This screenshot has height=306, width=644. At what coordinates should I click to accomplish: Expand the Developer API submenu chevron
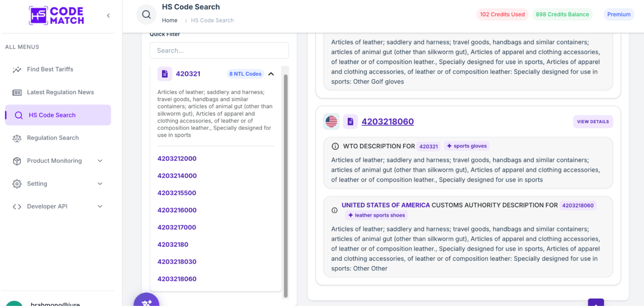click(x=100, y=206)
